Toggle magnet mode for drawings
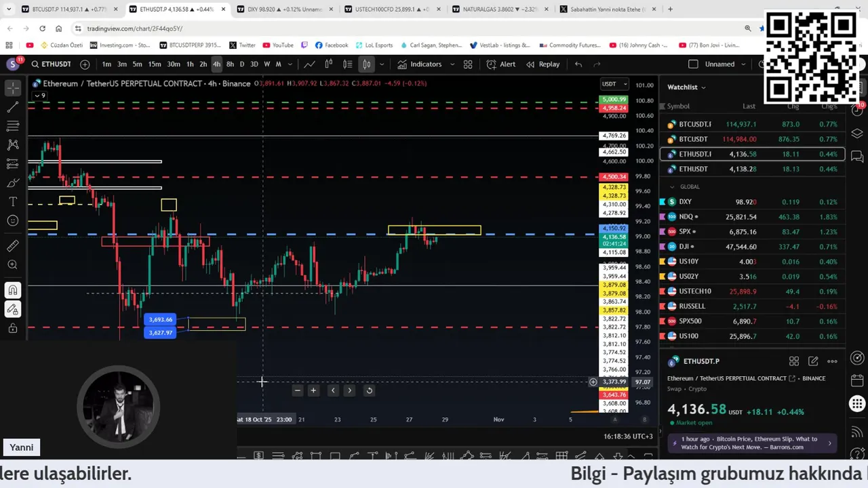Image resolution: width=868 pixels, height=488 pixels. click(x=13, y=291)
